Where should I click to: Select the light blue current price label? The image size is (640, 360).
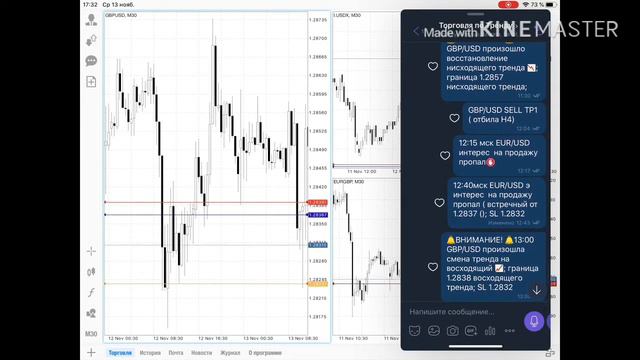pyautogui.click(x=318, y=245)
